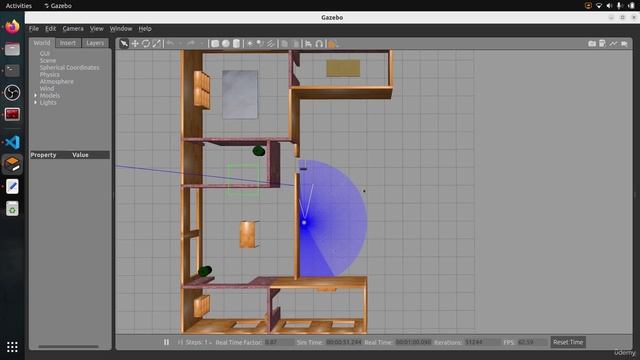Open the Steps count dropdown
The width and height of the screenshot is (640, 360).
(x=199, y=342)
